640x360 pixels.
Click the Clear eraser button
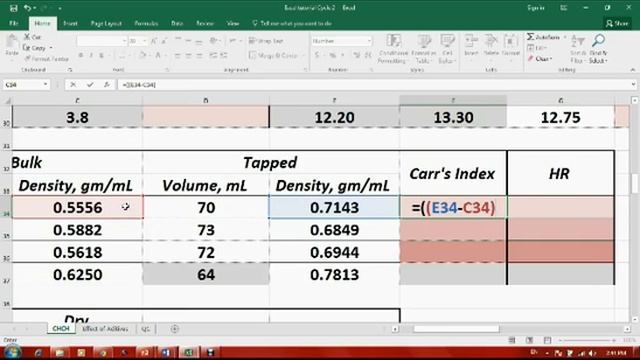[539, 59]
